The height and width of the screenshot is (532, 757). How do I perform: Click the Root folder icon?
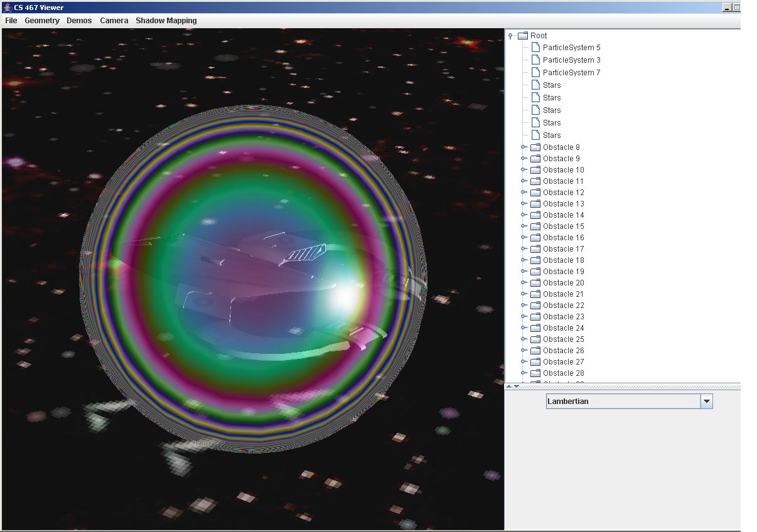pyautogui.click(x=522, y=36)
